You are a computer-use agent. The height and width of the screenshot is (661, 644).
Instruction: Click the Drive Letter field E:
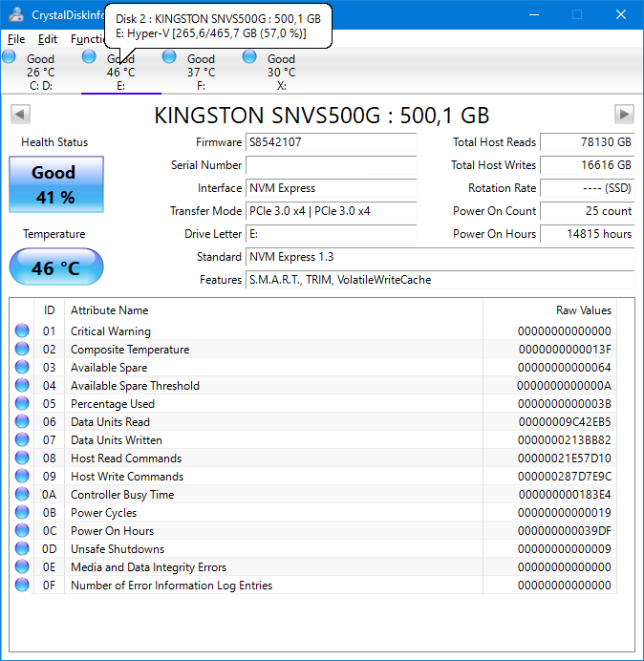[x=331, y=234]
